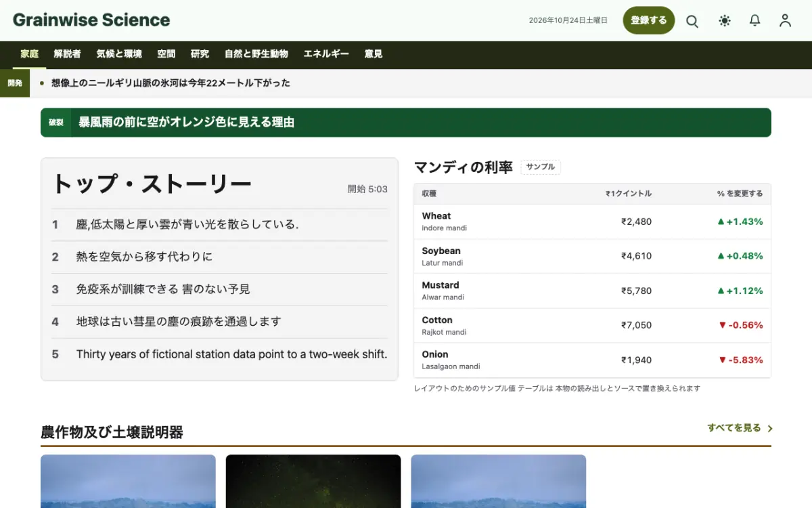Open the user account icon
Viewport: 812px width, 508px height.
(x=785, y=21)
